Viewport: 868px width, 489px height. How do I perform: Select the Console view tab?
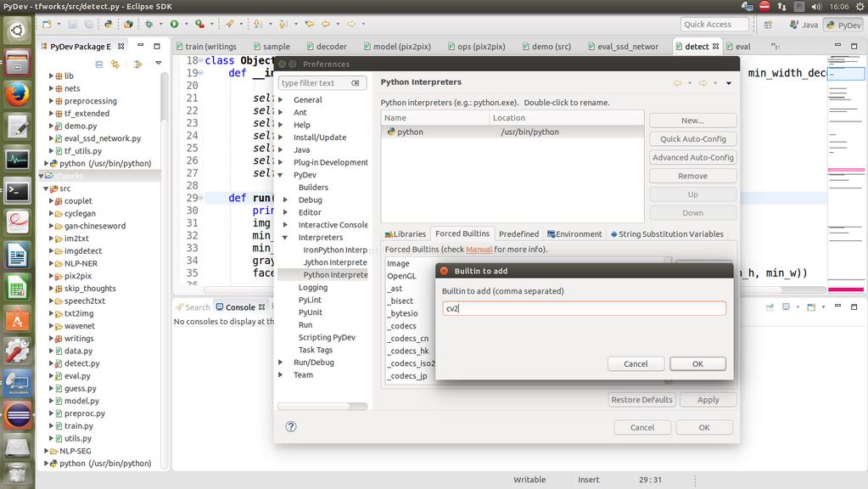coord(240,306)
